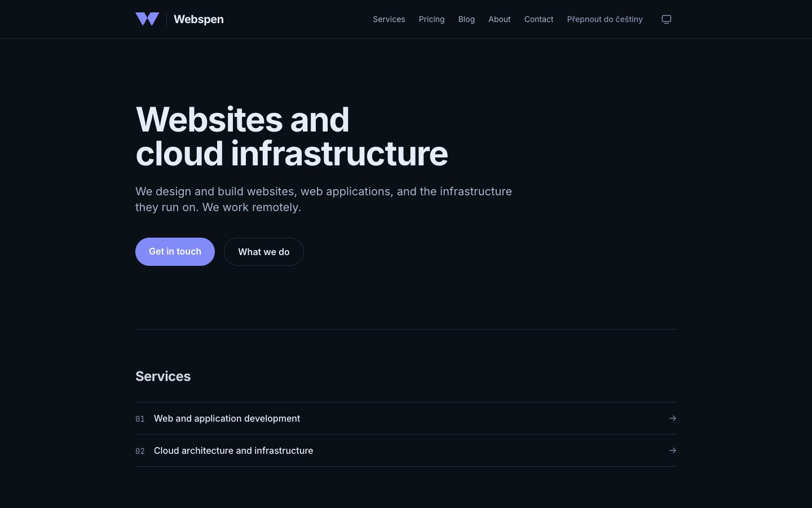The image size is (812, 508).
Task: Click the What we do button
Action: click(x=264, y=252)
